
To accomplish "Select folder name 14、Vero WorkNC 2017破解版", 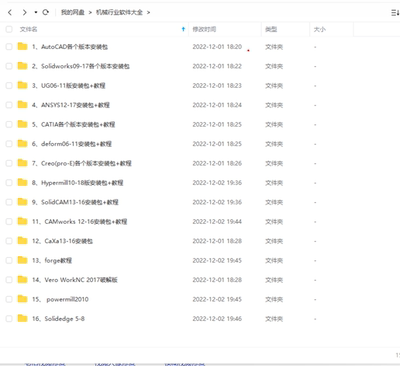I will coord(75,280).
